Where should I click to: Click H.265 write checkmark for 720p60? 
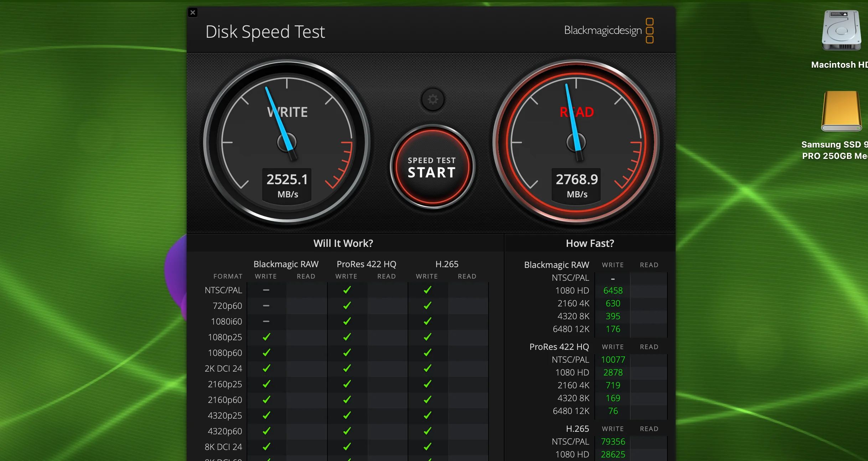(427, 306)
